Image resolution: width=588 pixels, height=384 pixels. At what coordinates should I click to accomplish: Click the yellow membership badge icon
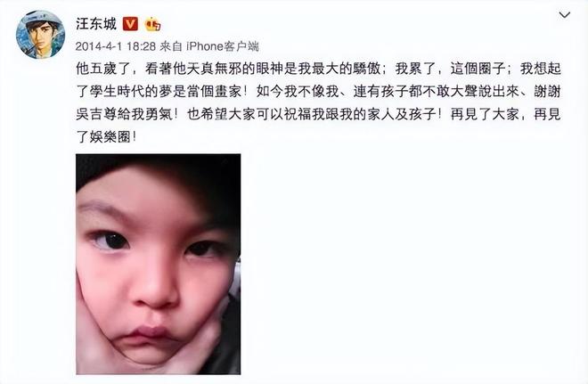(152, 24)
